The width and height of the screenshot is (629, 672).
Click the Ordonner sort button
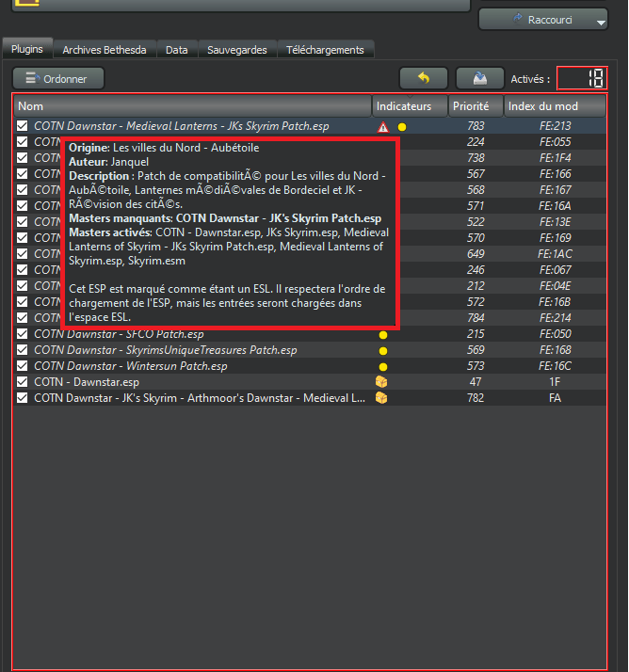[x=58, y=78]
